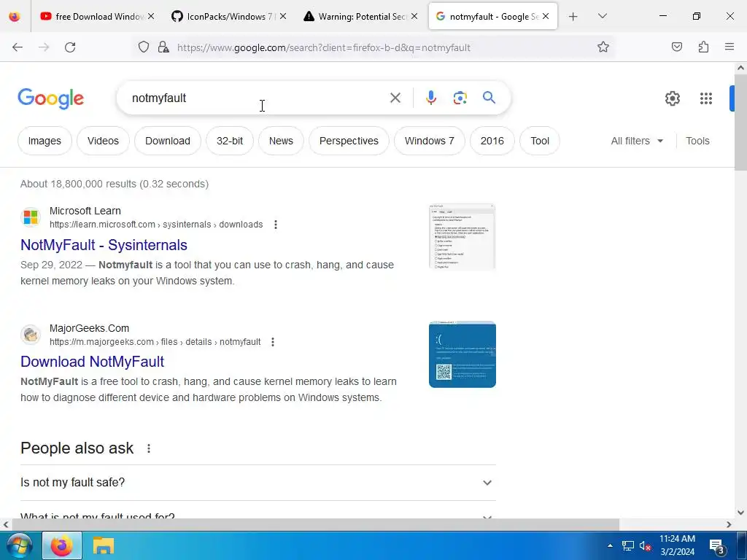
Task: Search by image camera icon
Action: pos(460,98)
